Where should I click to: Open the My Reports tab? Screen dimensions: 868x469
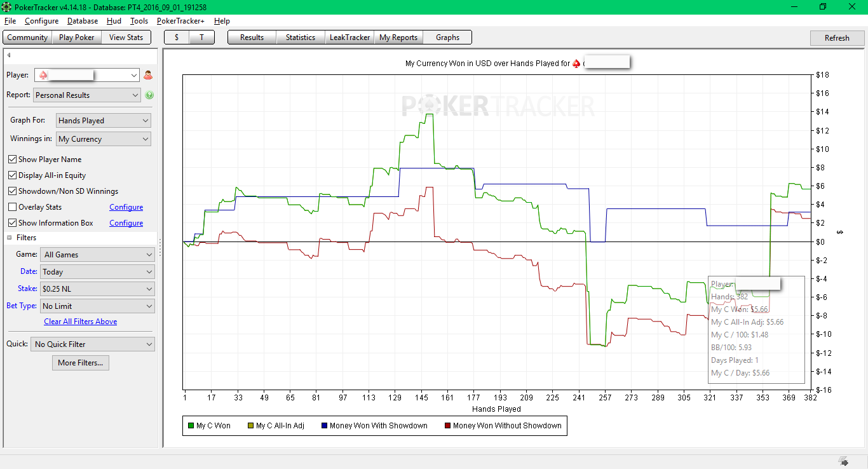click(x=398, y=37)
